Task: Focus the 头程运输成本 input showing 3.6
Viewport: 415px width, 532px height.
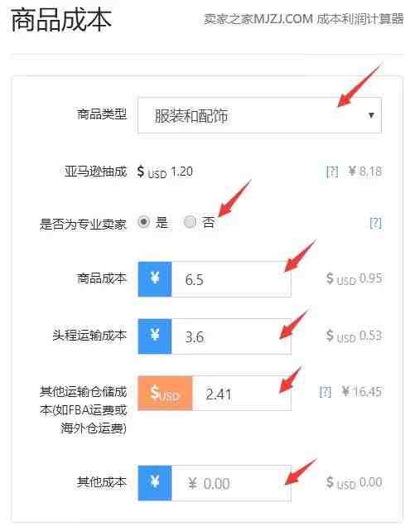Action: click(231, 336)
